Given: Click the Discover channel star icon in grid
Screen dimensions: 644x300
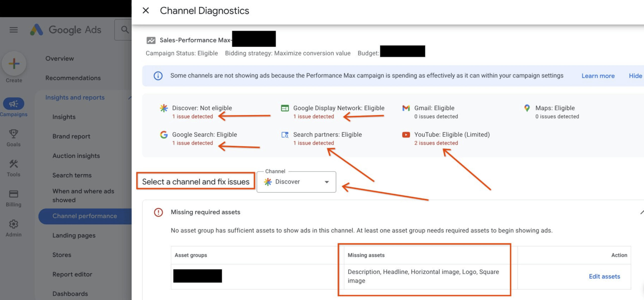Looking at the screenshot, I should coord(164,108).
